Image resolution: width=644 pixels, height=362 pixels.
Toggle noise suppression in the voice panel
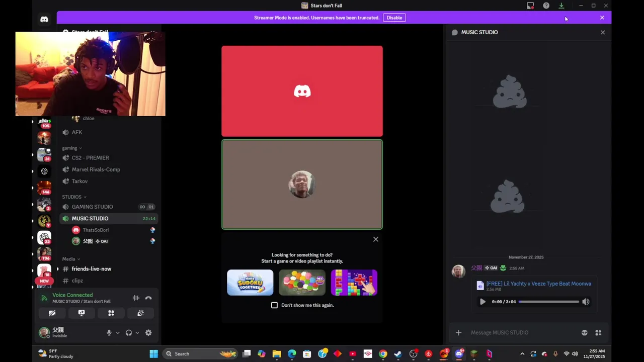[x=136, y=298]
